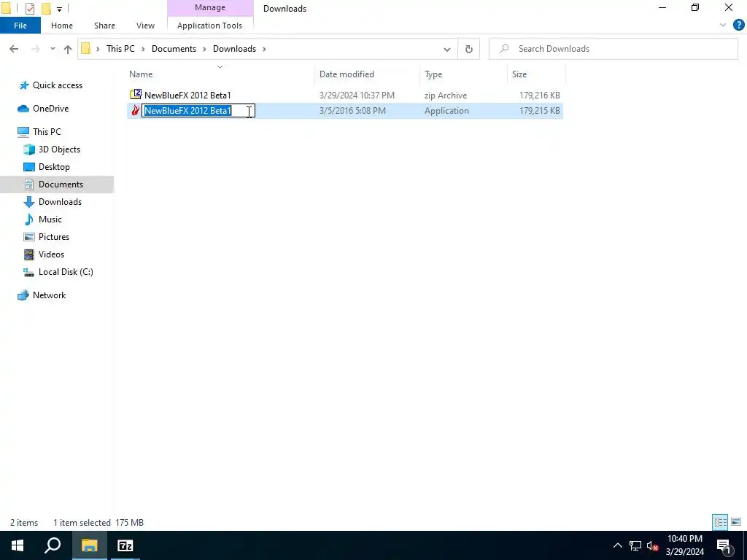Open Pictures folder in sidebar
The height and width of the screenshot is (560, 747).
54,237
